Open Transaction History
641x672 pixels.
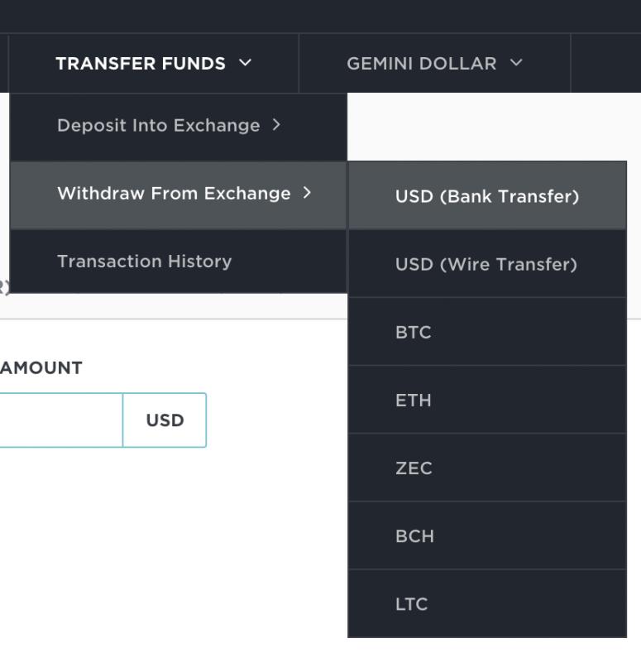tap(145, 262)
